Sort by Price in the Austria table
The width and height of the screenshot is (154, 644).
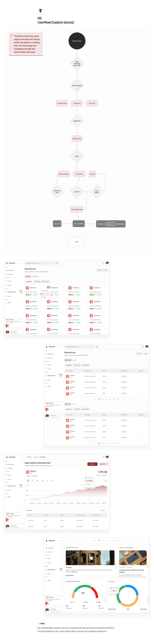pos(105,371)
